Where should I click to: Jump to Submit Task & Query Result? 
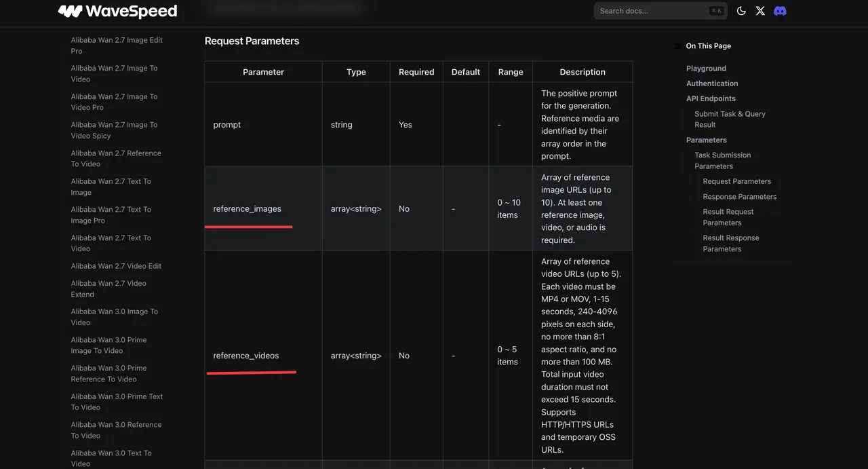[730, 119]
